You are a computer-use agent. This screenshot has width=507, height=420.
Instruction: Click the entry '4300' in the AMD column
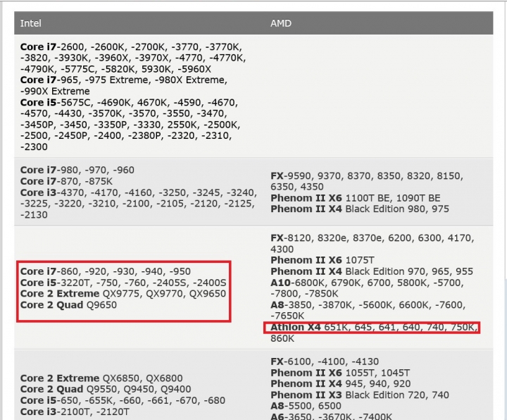coord(282,249)
